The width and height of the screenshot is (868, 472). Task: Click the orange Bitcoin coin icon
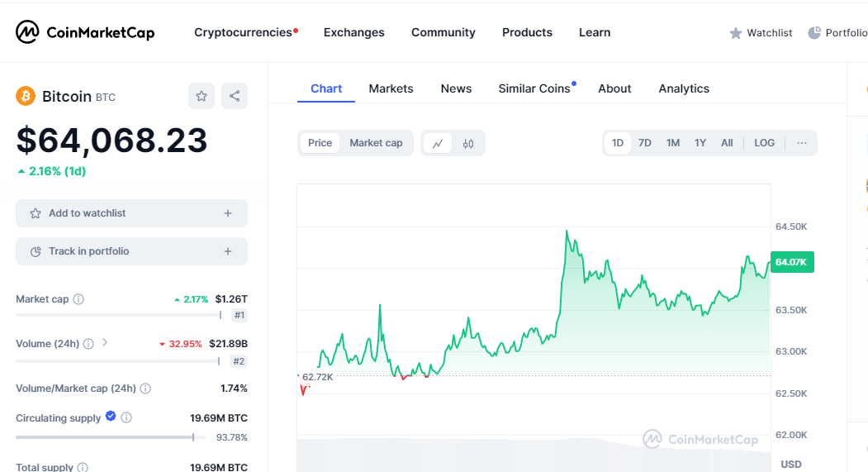[26, 97]
